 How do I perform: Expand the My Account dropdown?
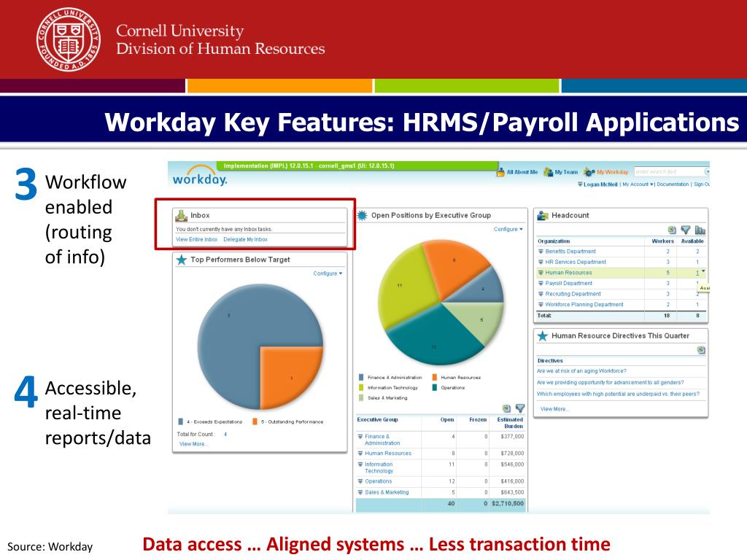pyautogui.click(x=638, y=184)
